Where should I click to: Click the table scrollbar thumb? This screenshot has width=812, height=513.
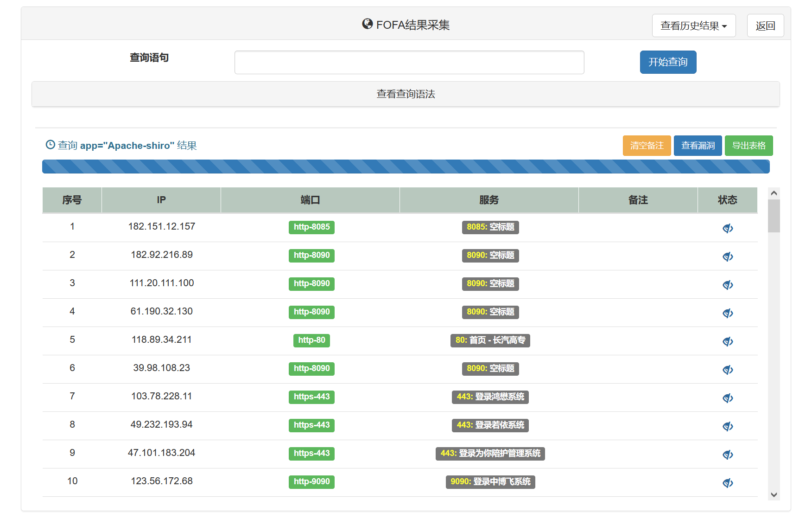pyautogui.click(x=774, y=216)
